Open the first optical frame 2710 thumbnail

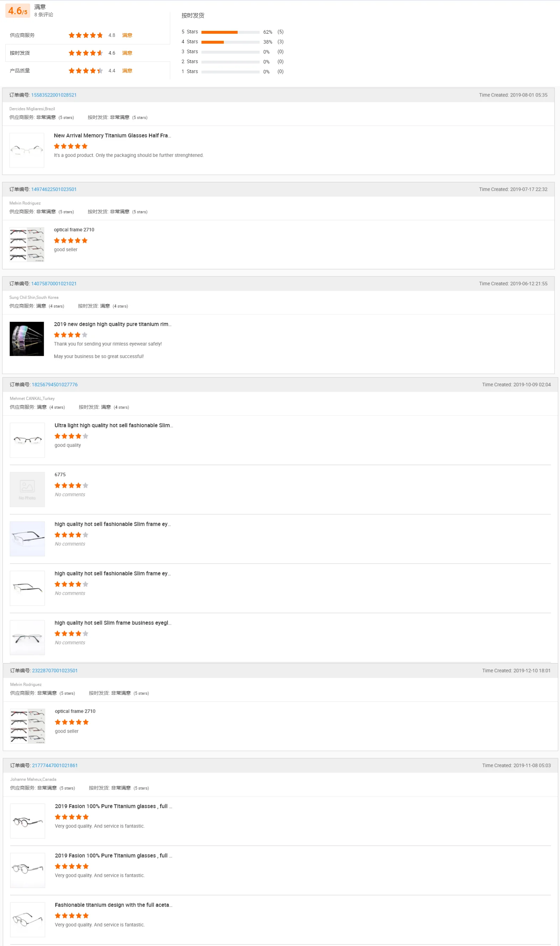pos(27,244)
